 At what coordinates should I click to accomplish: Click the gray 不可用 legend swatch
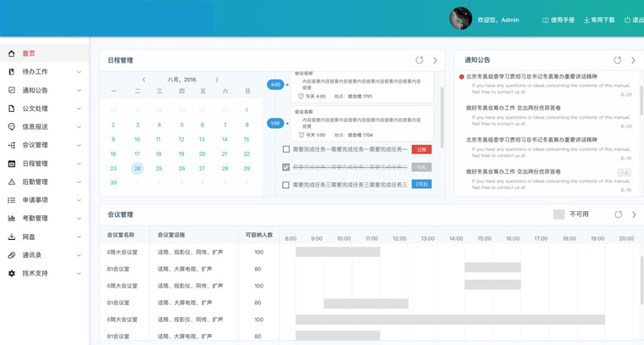pos(558,214)
